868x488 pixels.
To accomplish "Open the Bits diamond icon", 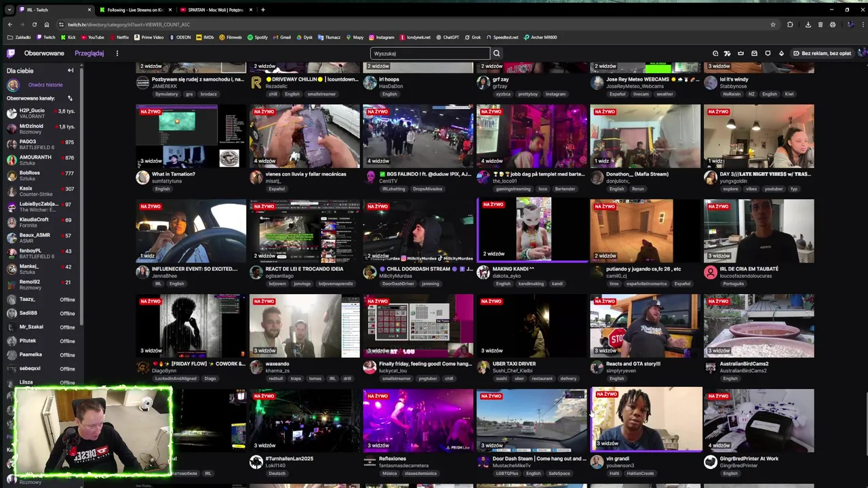I will (781, 54).
